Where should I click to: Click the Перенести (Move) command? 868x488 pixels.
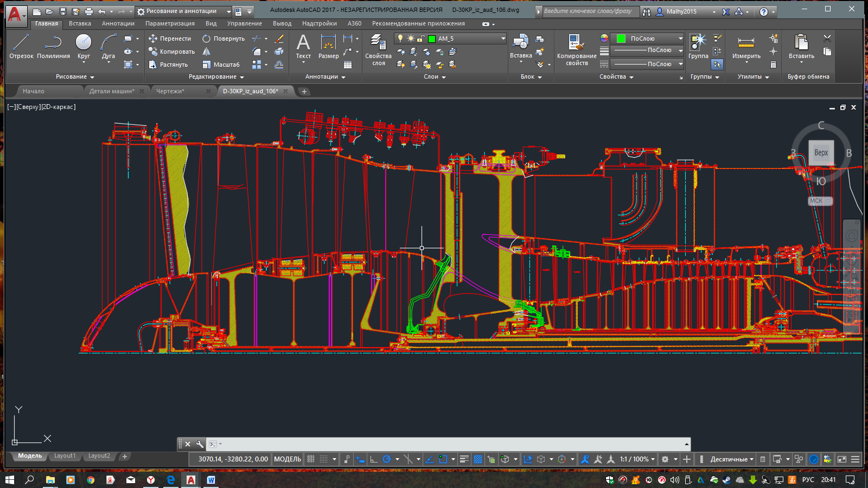click(x=170, y=38)
